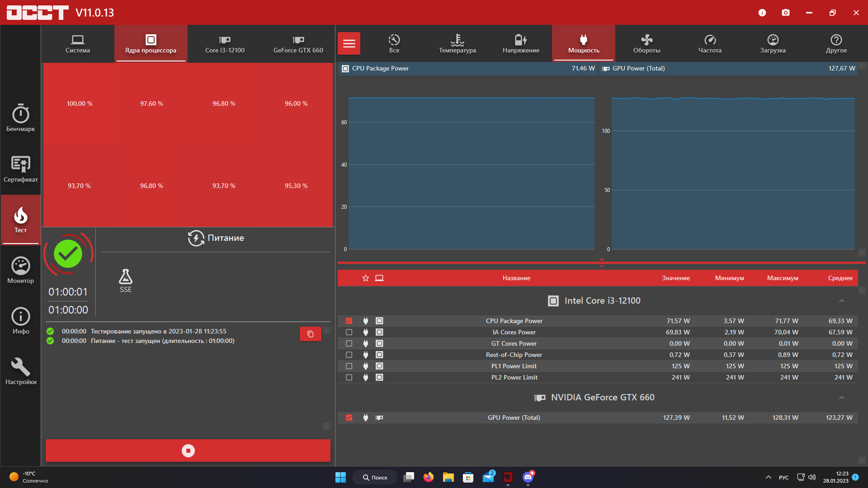Click GPU card icon in GPU Power row
The height and width of the screenshot is (488, 868).
(379, 418)
